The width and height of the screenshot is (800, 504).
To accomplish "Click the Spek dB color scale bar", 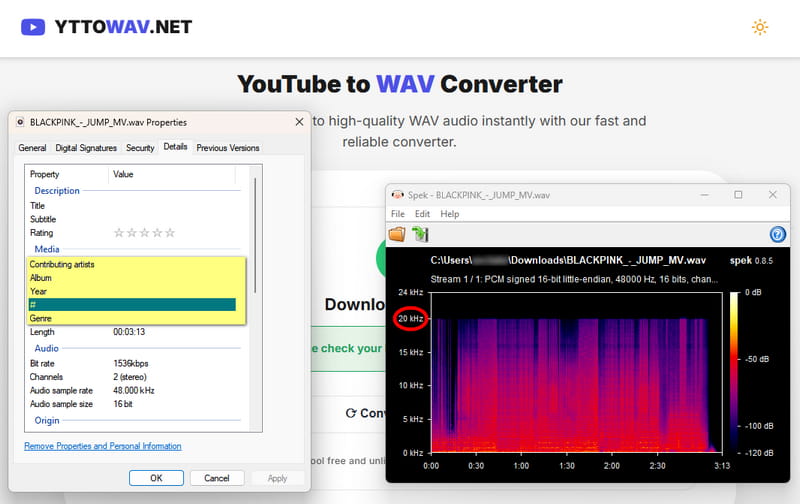I will pos(734,372).
